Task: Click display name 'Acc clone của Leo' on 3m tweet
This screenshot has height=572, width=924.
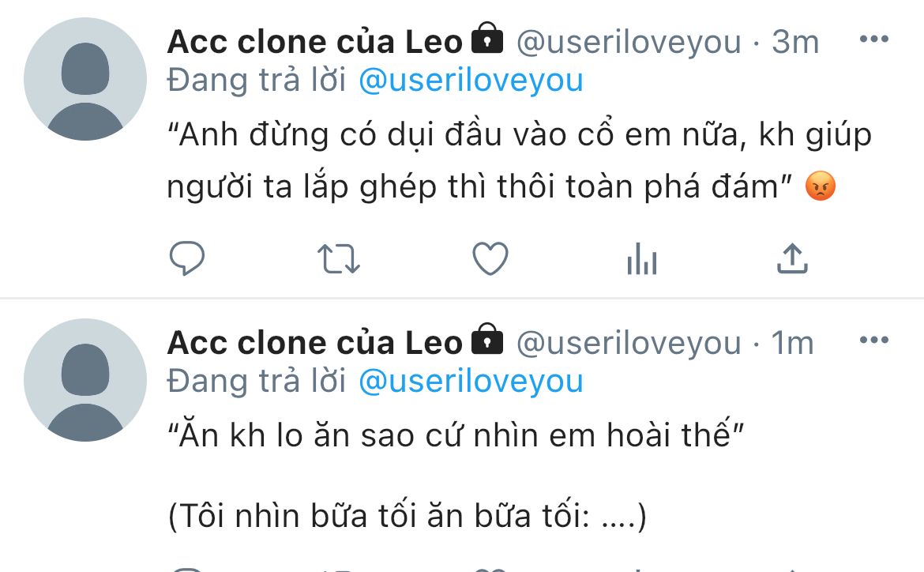Action: click(x=314, y=42)
